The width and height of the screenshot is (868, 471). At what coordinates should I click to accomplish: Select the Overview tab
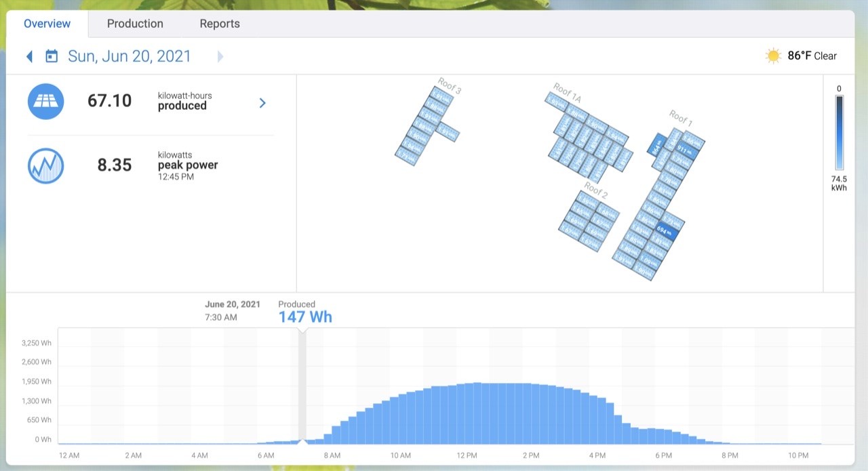tap(47, 24)
